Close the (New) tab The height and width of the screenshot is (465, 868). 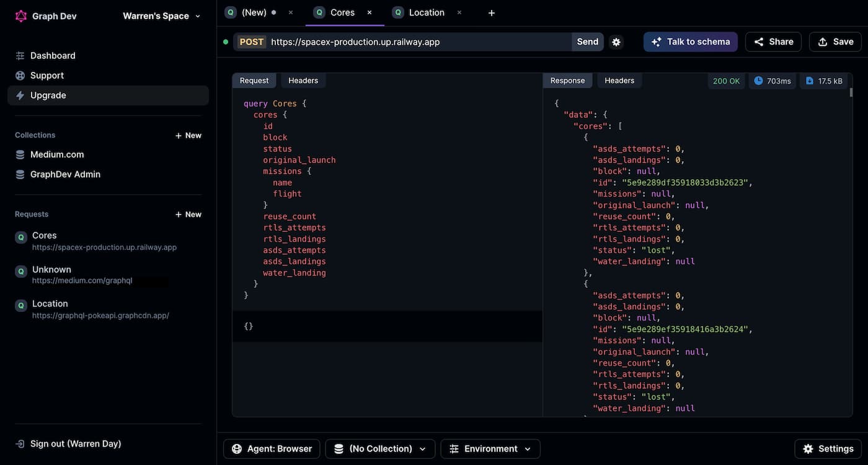291,12
